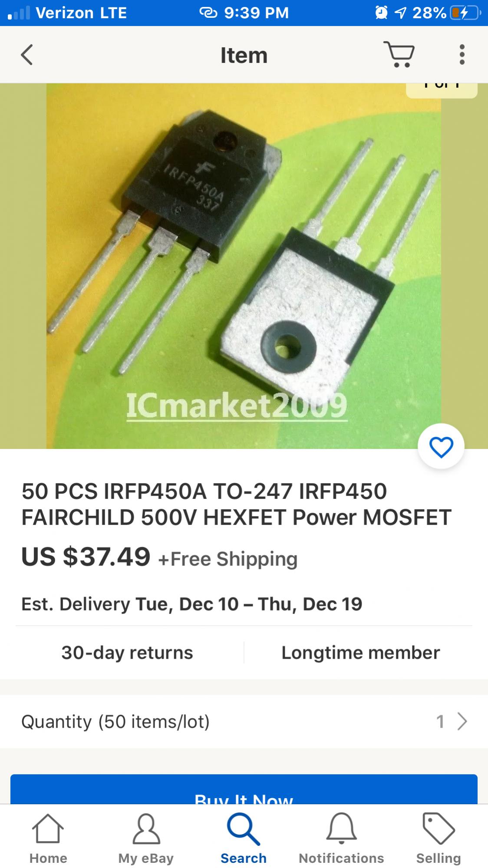Open Quantity (50 items/lot) row
This screenshot has height=868, width=488.
[x=244, y=722]
